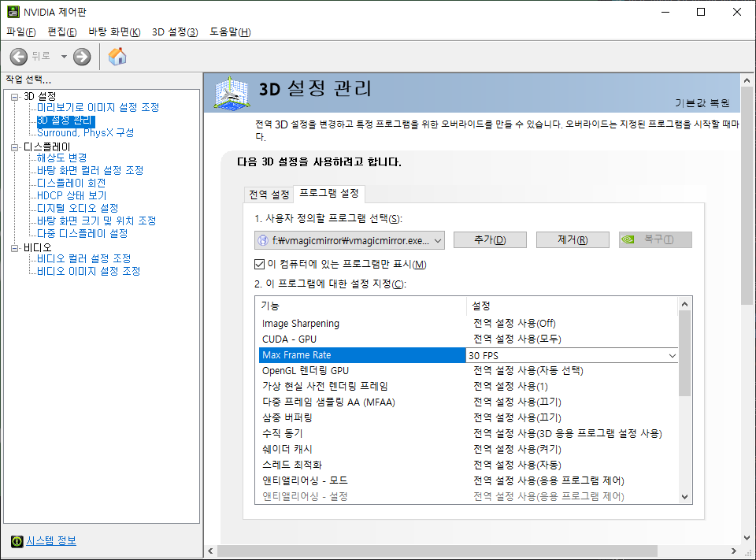The height and width of the screenshot is (560, 756).
Task: Click the horizontal scroll-left arrow
Action: [x=211, y=551]
